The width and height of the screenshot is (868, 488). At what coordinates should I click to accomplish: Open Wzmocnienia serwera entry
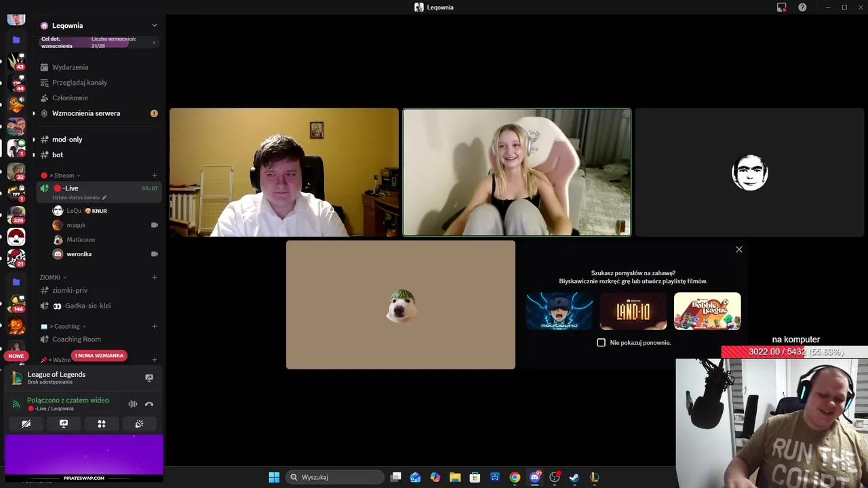click(x=99, y=113)
